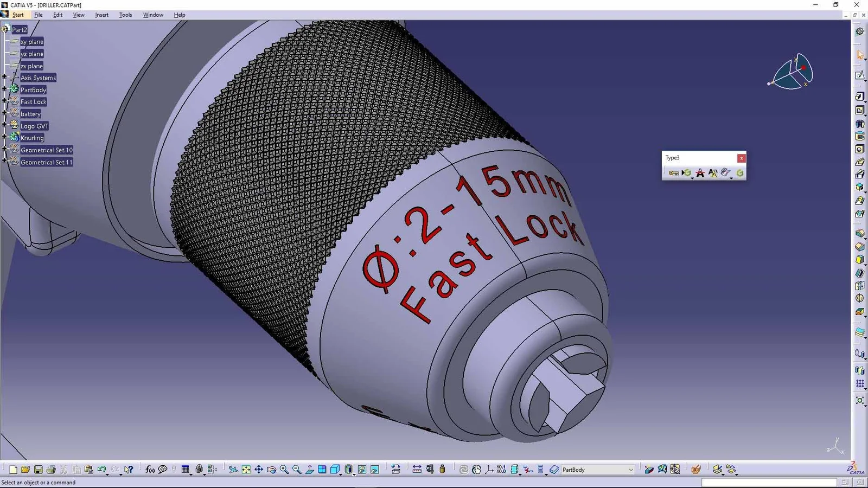Screen dimensions: 868x488
Task: Click the Measure Between icon
Action: click(x=417, y=470)
